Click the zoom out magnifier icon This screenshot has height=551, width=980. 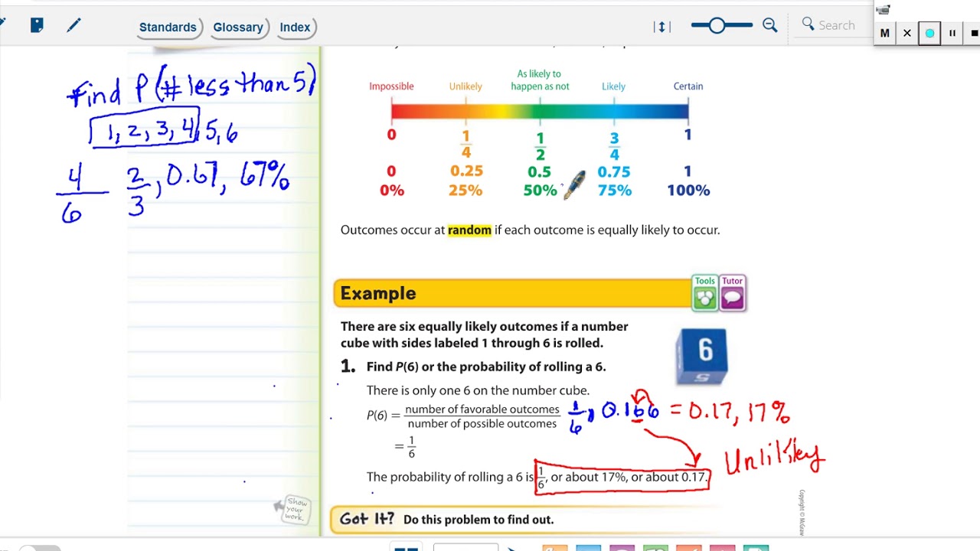coord(770,25)
